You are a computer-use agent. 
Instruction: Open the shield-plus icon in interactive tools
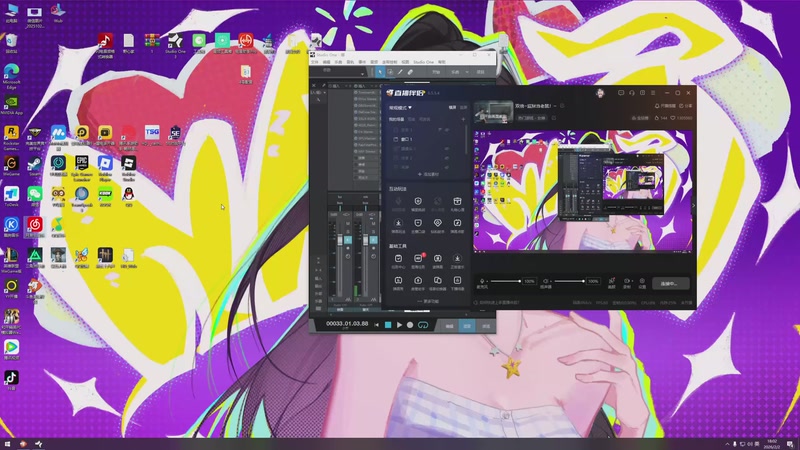pyautogui.click(x=418, y=202)
